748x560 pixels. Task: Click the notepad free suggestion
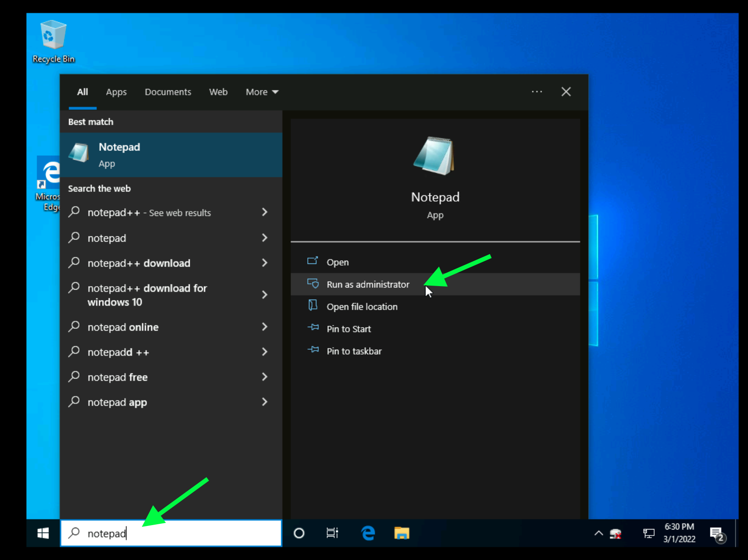171,377
